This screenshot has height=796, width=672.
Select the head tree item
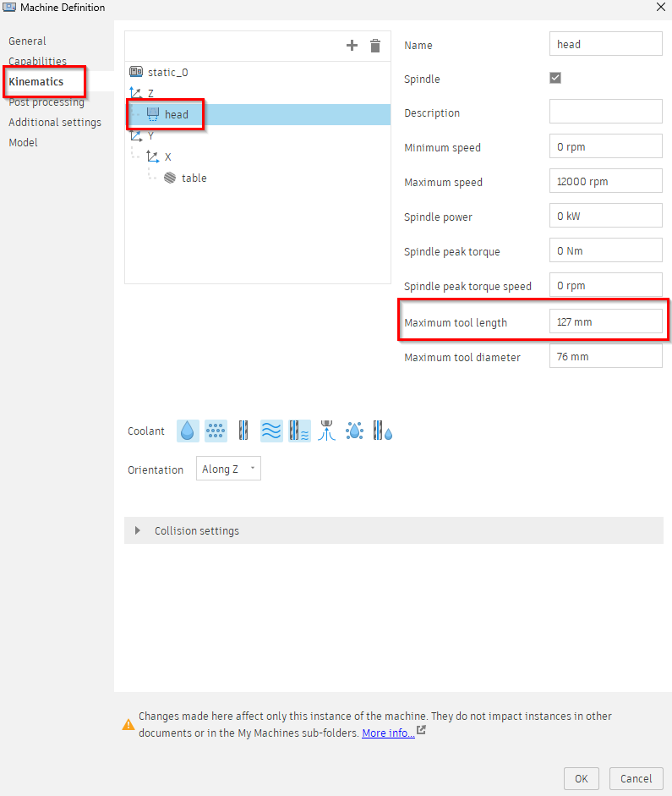coord(259,115)
